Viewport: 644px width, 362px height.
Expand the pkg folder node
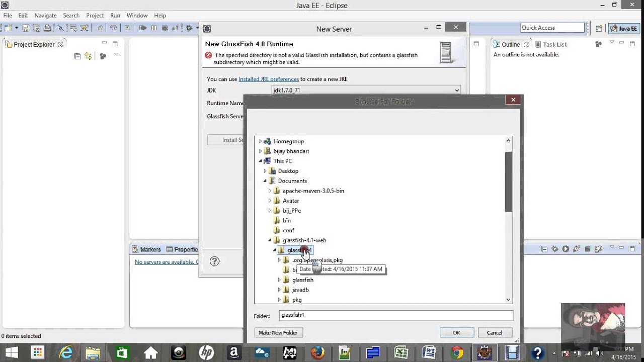(x=279, y=300)
